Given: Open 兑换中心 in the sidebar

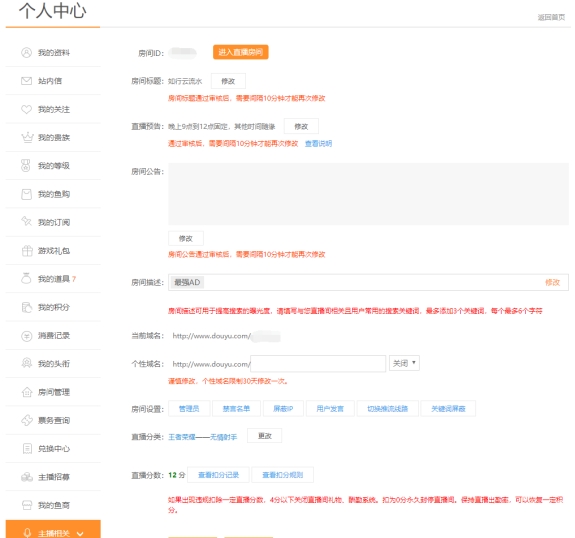Looking at the screenshot, I should click(x=53, y=449).
